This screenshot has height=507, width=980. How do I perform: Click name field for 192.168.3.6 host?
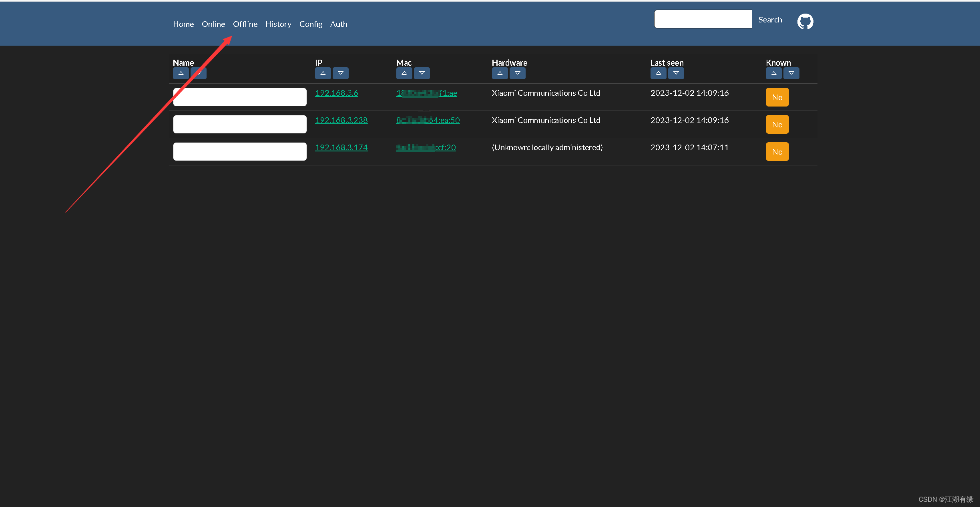click(x=240, y=97)
